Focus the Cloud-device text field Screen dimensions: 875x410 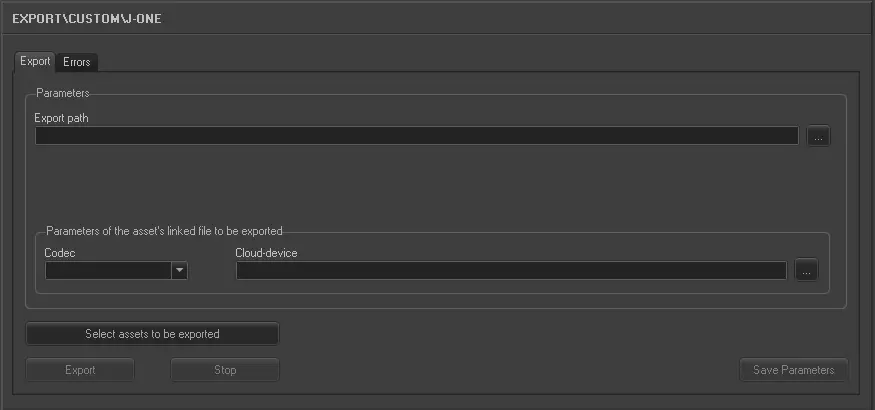click(511, 270)
